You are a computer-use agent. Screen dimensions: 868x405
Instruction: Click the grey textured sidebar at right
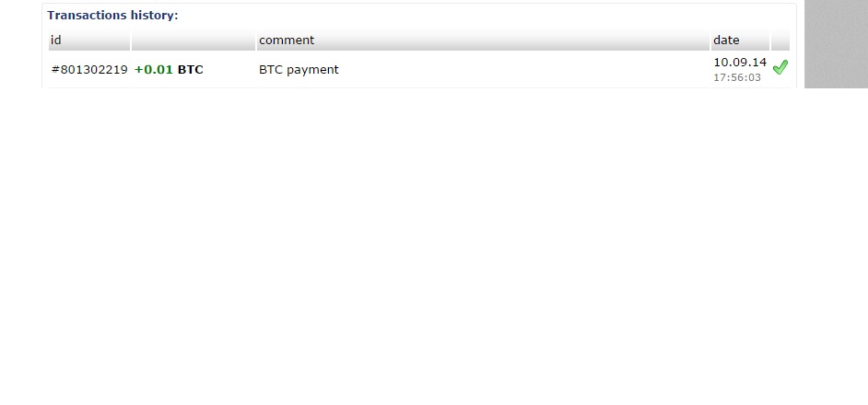coord(836,43)
